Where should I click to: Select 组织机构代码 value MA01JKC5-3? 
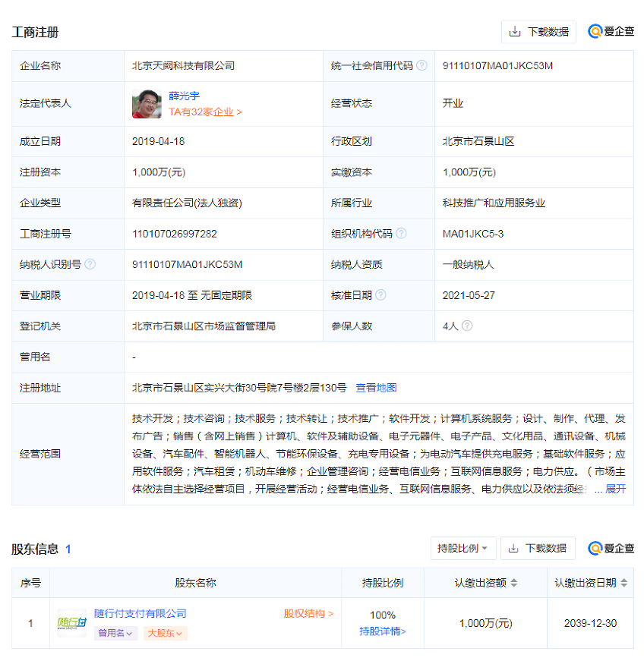click(473, 234)
